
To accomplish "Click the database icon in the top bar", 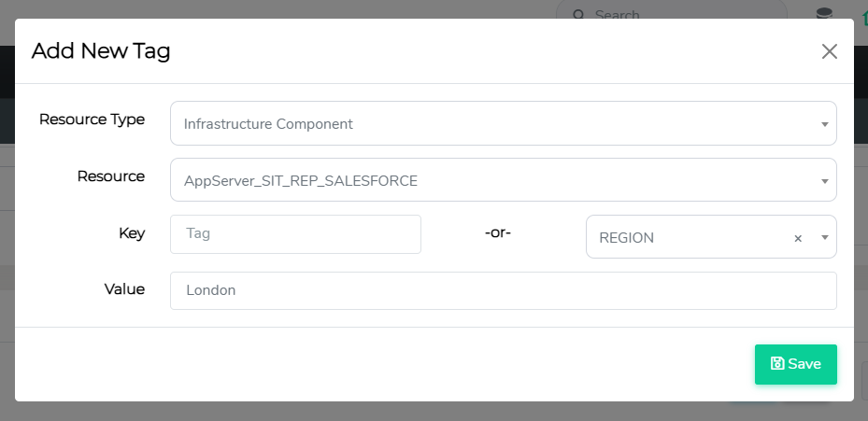I will coord(823,13).
